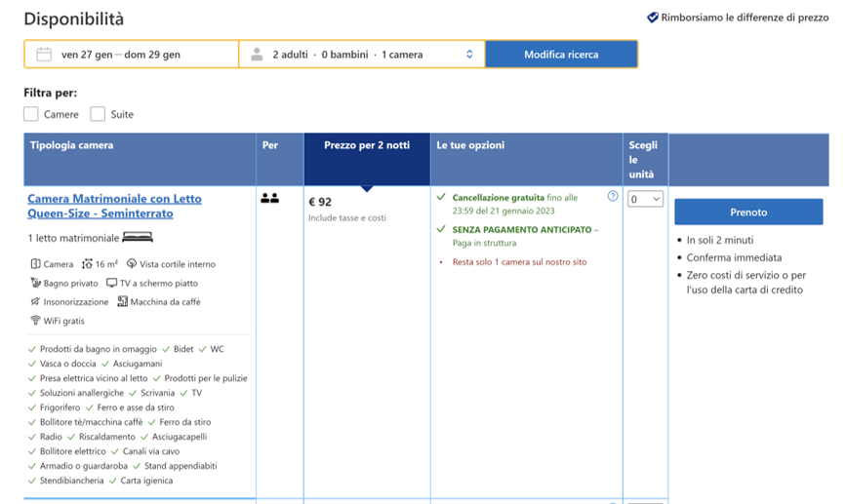Viewport: 846px width, 504px height.
Task: Click the calendar icon in date field
Action: pyautogui.click(x=44, y=55)
